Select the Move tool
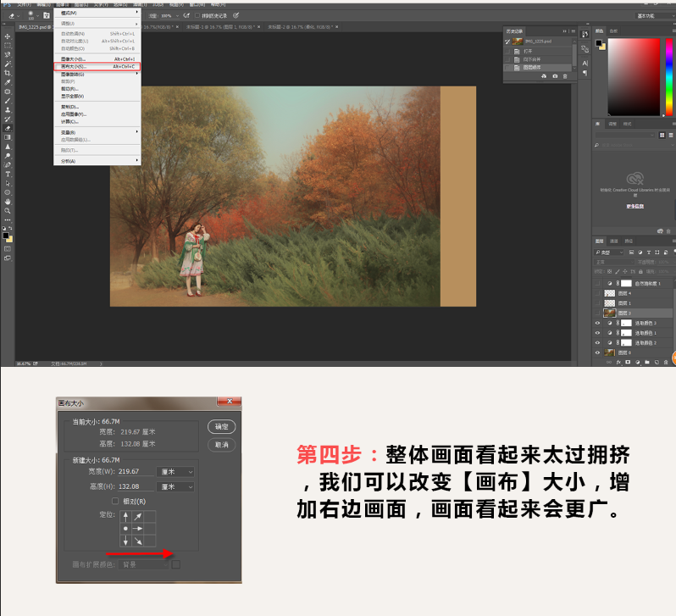This screenshot has height=616, width=676. click(x=8, y=36)
